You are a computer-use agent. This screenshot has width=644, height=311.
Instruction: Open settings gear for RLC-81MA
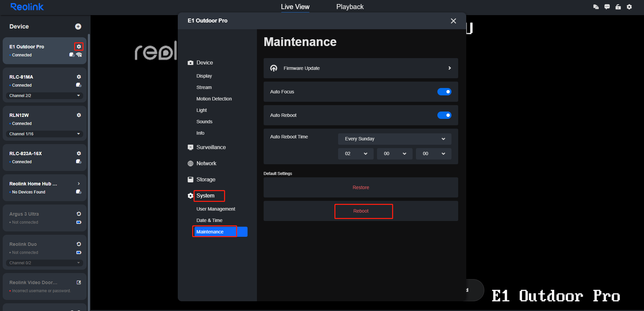click(79, 77)
